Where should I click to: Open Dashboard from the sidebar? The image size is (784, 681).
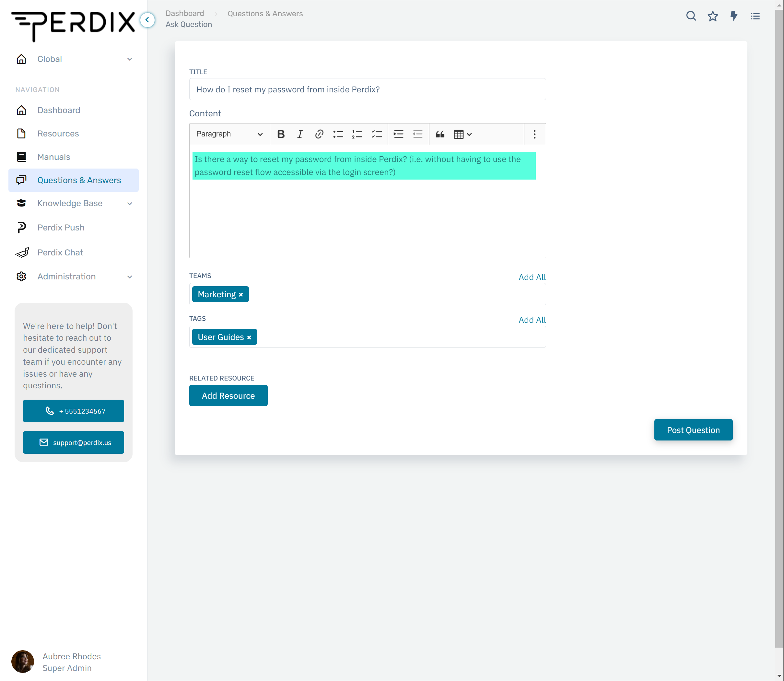point(74,110)
